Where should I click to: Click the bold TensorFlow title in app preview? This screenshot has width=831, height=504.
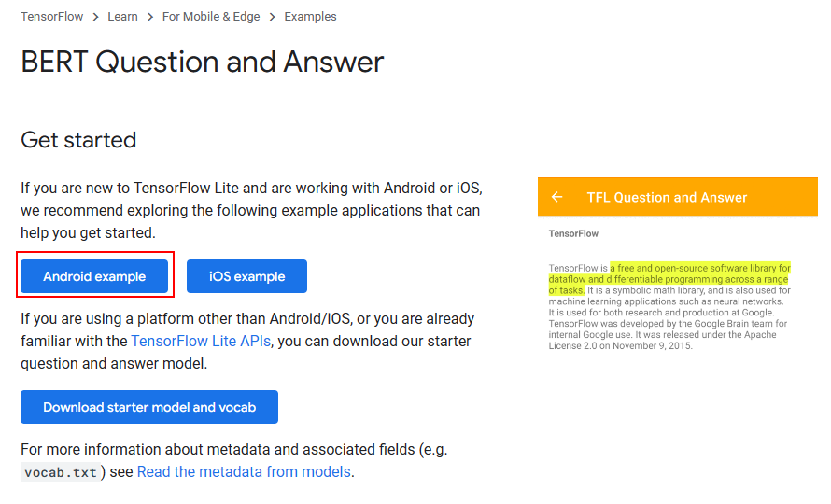573,233
